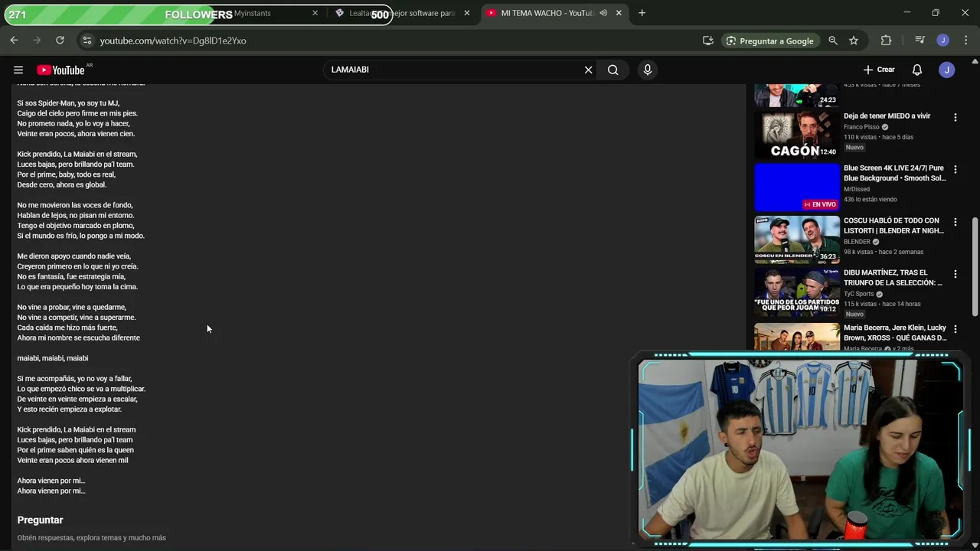The height and width of the screenshot is (551, 980).
Task: Click lyric 'No vine a probar, vine a quedarme,'
Action: coord(71,307)
